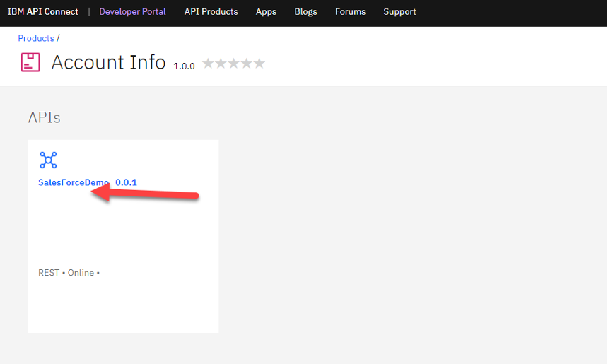Open the API Products menu item
This screenshot has width=608, height=364.
pyautogui.click(x=211, y=12)
